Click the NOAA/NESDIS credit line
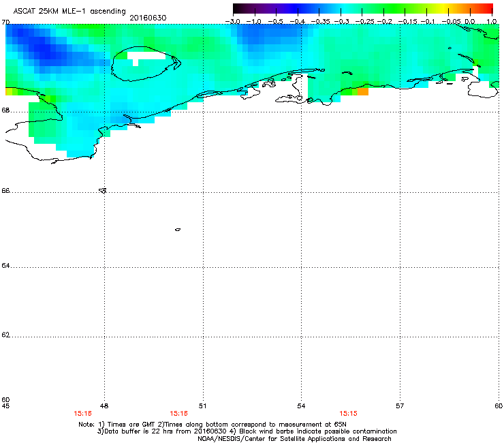The image size is (504, 443). click(x=294, y=439)
